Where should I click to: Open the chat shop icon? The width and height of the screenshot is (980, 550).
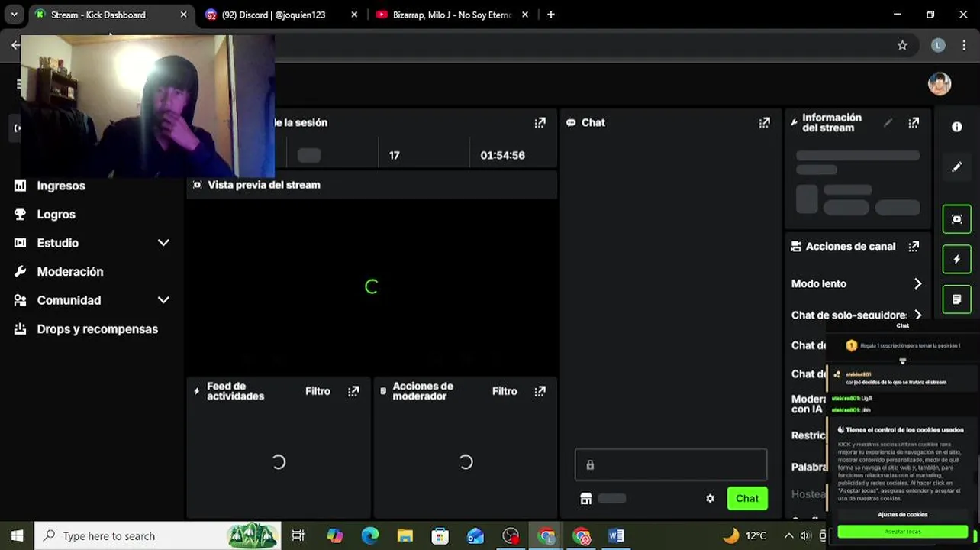point(585,498)
